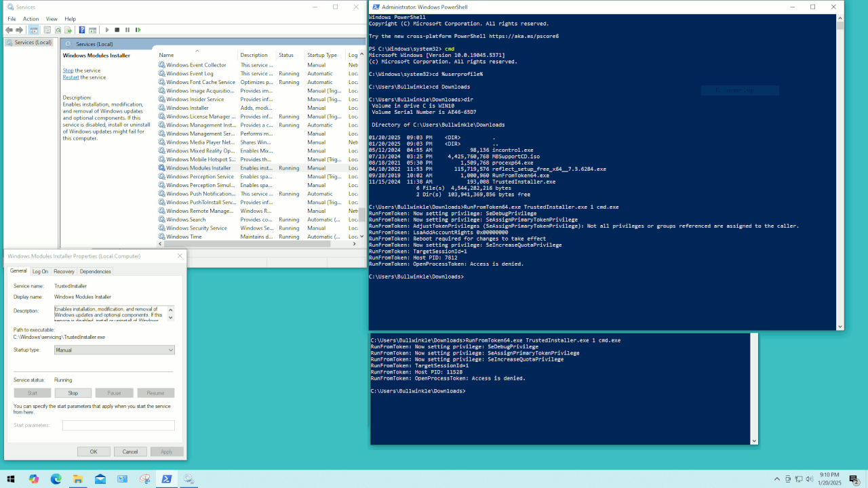
Task: Select the Windows Font Cache Service row
Action: click(x=258, y=82)
